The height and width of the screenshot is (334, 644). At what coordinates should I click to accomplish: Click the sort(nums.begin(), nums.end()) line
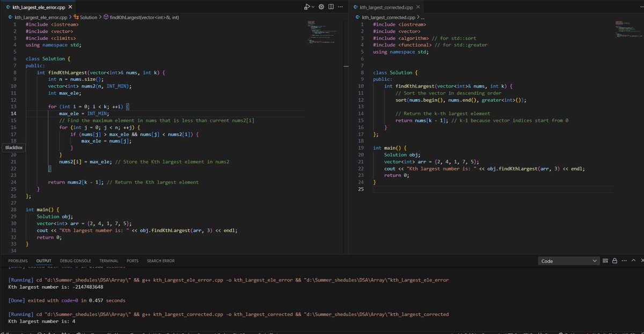pyautogui.click(x=460, y=100)
